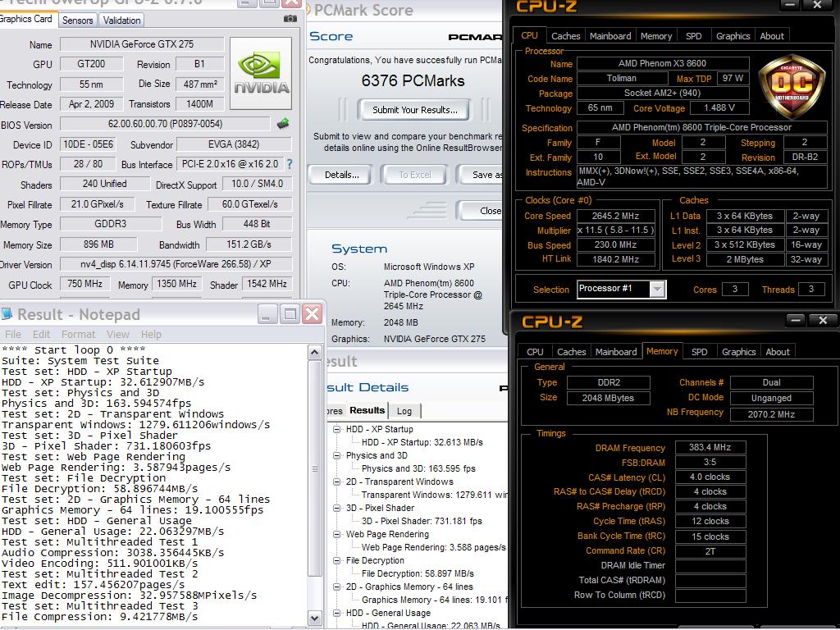Click the To Excel button

pos(414,175)
